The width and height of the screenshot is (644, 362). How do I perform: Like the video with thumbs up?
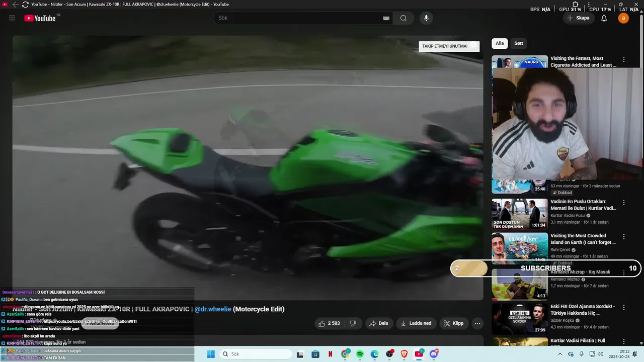click(x=329, y=323)
